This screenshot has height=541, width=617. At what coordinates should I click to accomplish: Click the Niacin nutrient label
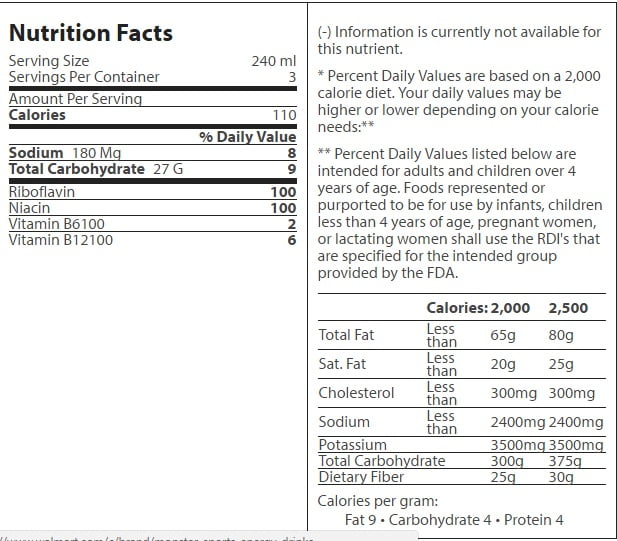[x=31, y=207]
